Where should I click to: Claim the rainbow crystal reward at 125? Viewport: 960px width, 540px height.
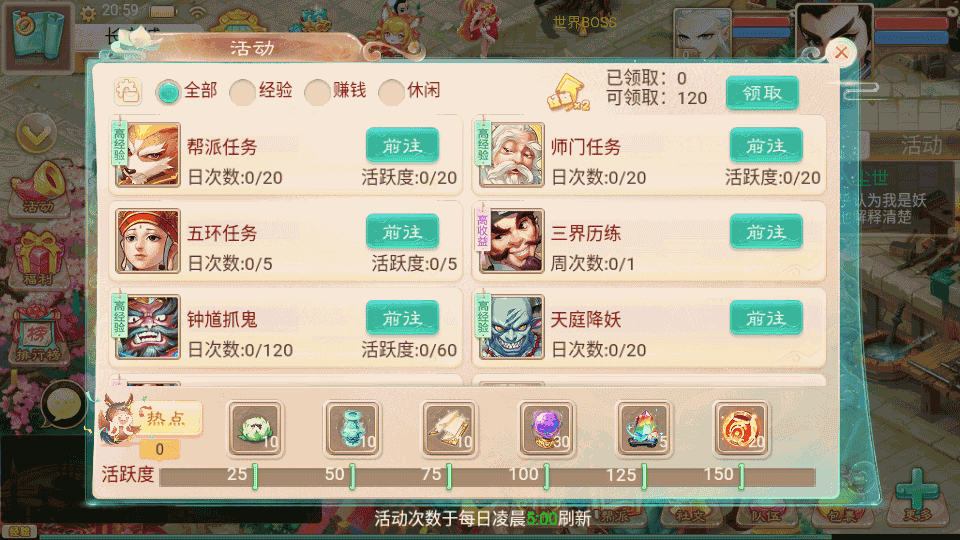point(643,429)
